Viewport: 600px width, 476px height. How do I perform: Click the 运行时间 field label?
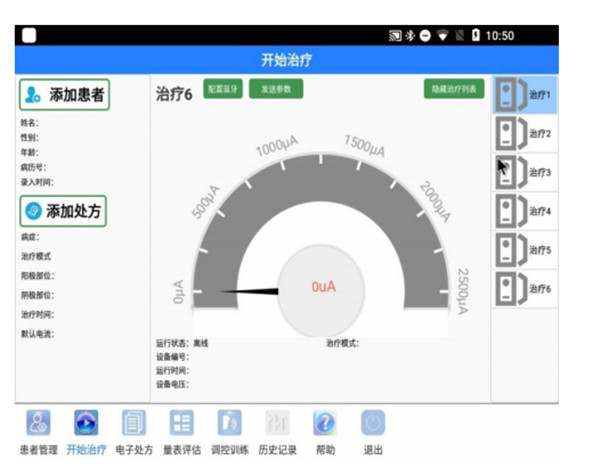click(172, 370)
